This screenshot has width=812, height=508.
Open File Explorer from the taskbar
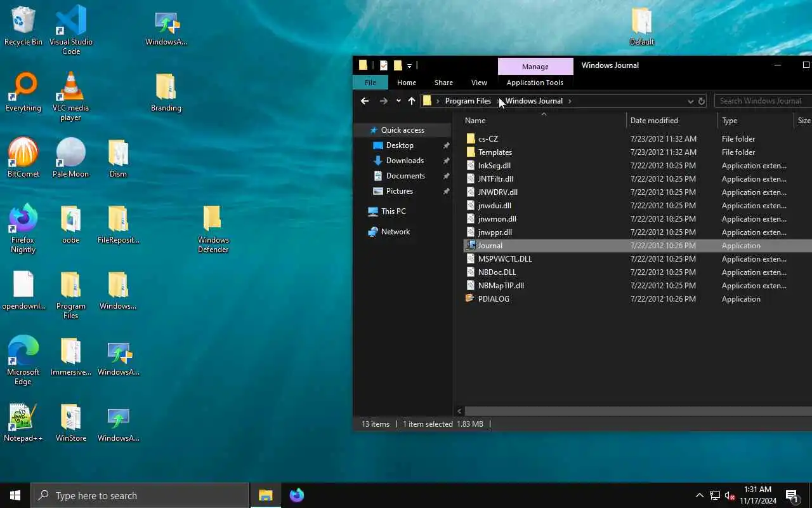(x=265, y=495)
